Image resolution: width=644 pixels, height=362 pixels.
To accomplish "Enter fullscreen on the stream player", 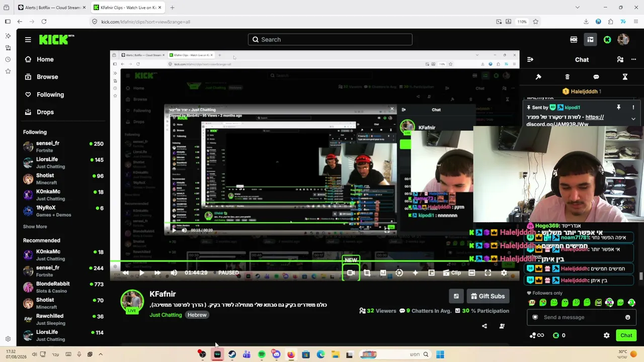I will click(488, 273).
